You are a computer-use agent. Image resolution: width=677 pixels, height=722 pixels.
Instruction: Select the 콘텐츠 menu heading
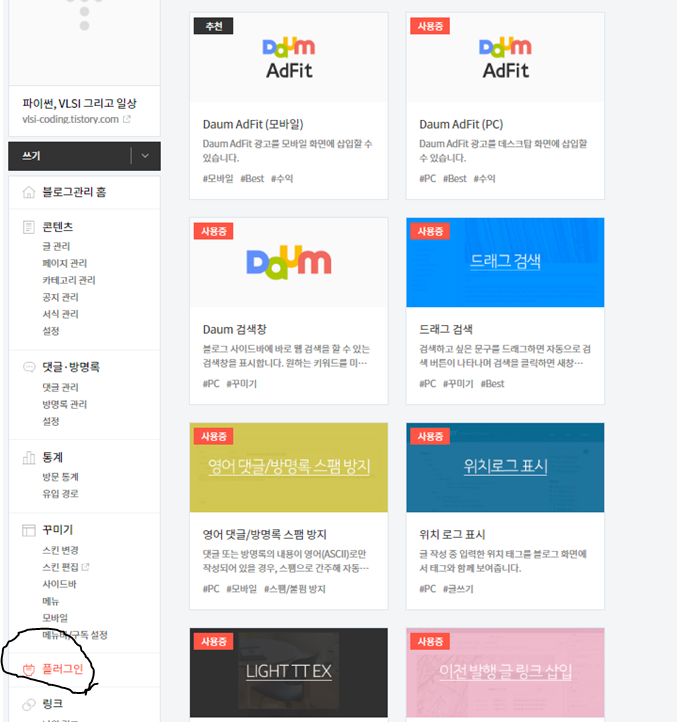(58, 227)
